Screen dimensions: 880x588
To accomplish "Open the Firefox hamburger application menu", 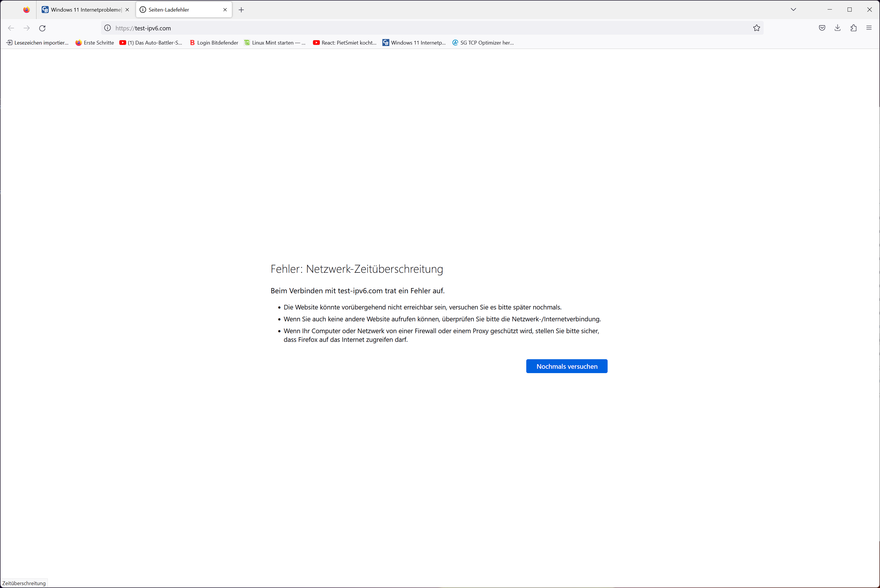I will tap(869, 28).
